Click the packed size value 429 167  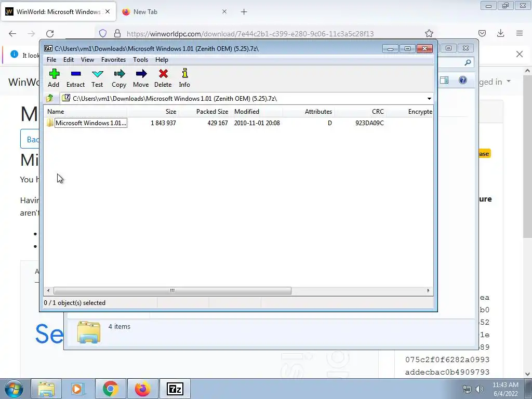pos(218,123)
